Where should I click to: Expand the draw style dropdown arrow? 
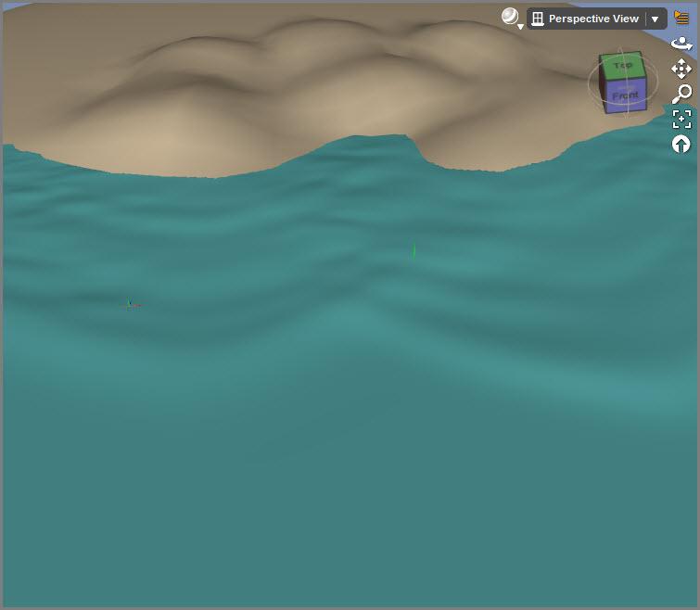tap(520, 27)
